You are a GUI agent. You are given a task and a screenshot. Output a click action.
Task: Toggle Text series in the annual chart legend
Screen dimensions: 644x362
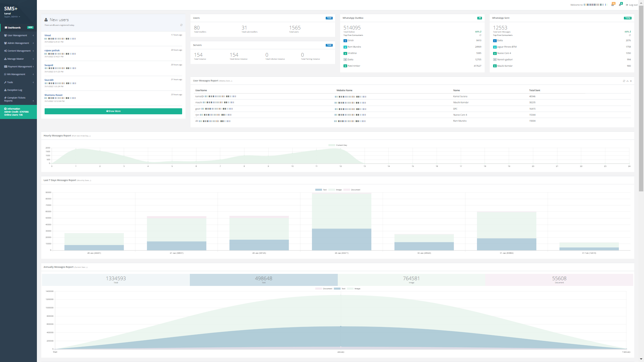point(339,289)
